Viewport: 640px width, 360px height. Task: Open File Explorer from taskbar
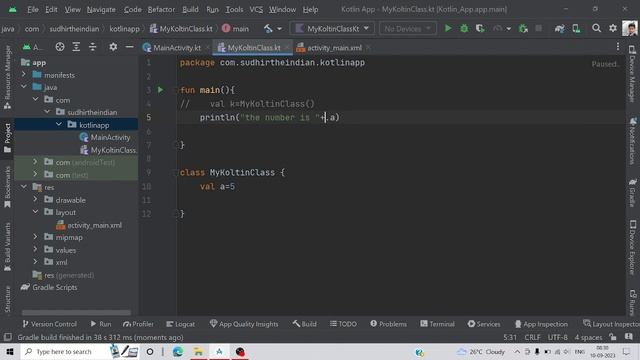tap(198, 351)
